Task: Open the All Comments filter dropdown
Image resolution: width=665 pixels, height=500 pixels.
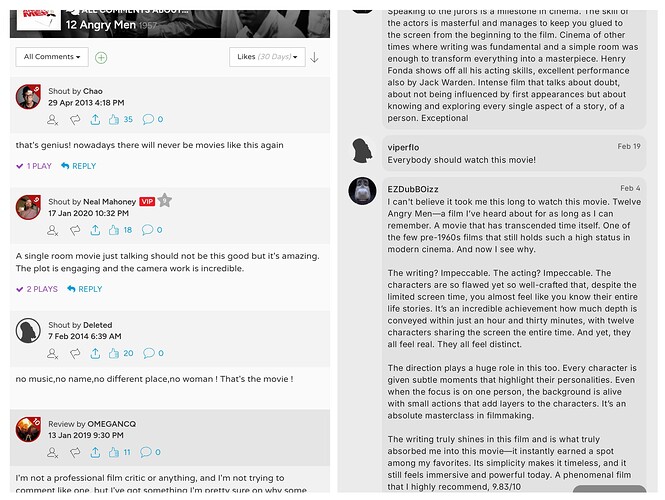Action: click(x=52, y=57)
